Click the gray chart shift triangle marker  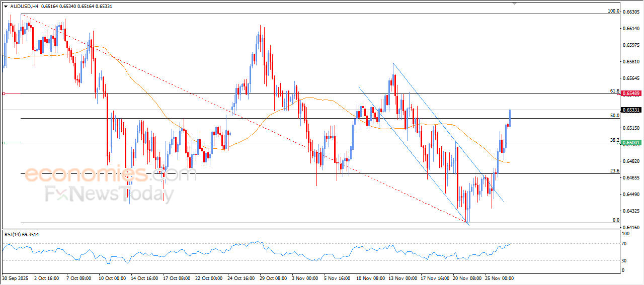point(514,3)
